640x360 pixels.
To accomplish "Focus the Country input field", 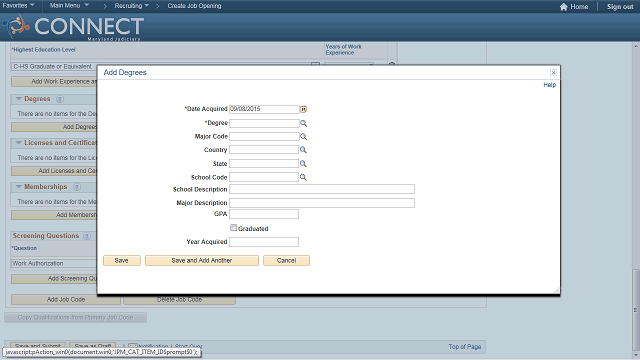I will click(x=264, y=150).
